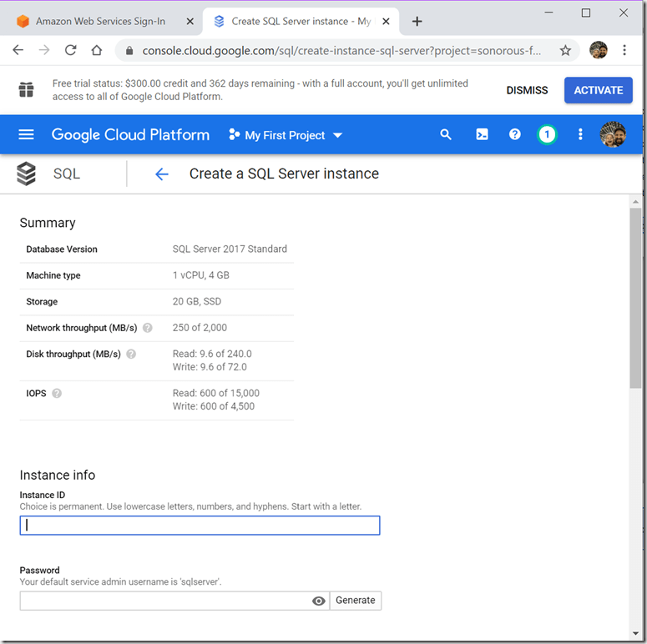This screenshot has width=647, height=644.
Task: Open the hamburger navigation menu
Action: pos(26,135)
